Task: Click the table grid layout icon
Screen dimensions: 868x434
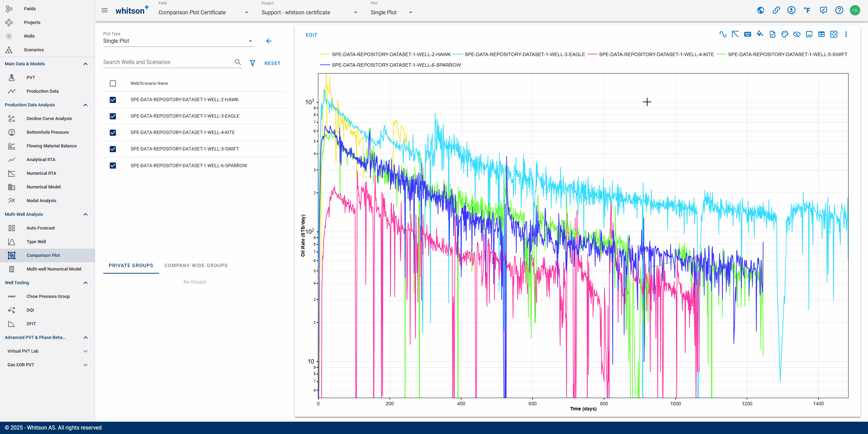Action: 822,34
